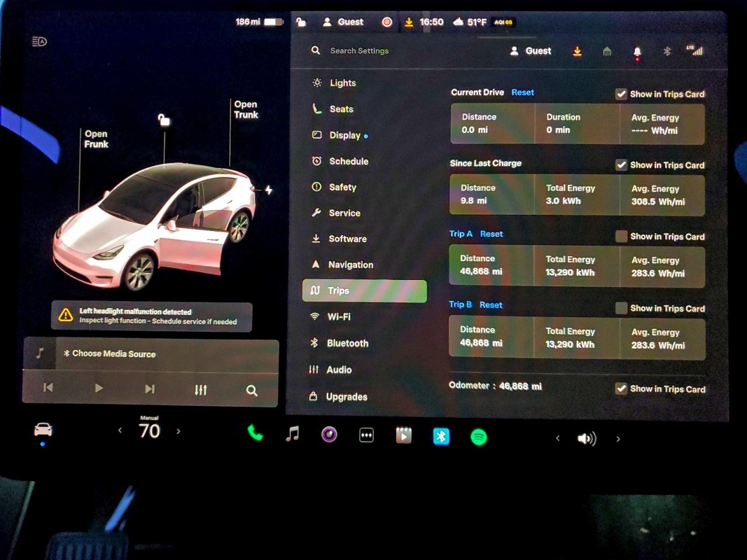The width and height of the screenshot is (747, 560).
Task: Disable Show in Trips Card for Odometer
Action: click(x=622, y=389)
